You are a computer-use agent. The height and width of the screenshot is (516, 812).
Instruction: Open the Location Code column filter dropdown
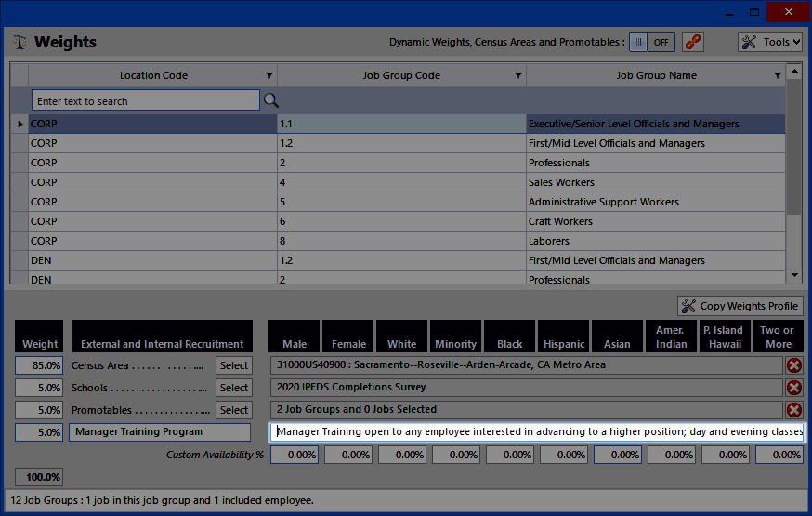coord(269,75)
